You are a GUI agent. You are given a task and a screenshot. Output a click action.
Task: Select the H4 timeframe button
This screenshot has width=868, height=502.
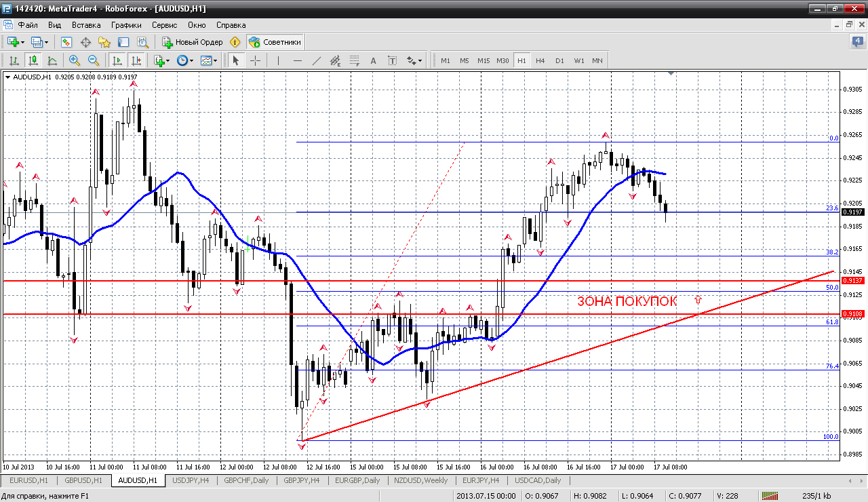540,60
